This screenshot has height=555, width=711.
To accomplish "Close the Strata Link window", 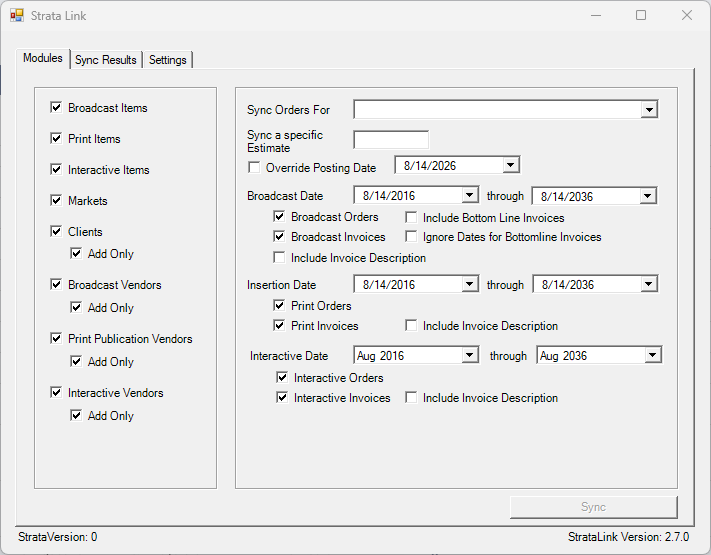I will [x=687, y=15].
